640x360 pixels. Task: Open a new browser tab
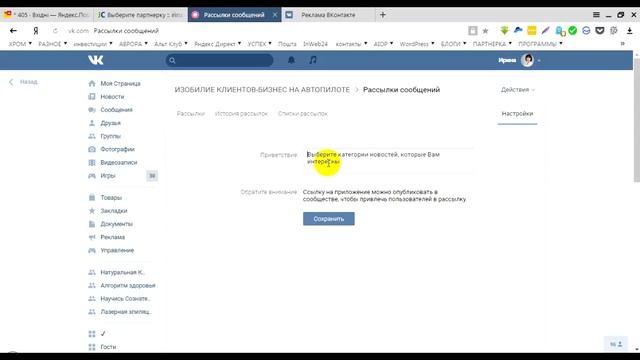coord(382,15)
